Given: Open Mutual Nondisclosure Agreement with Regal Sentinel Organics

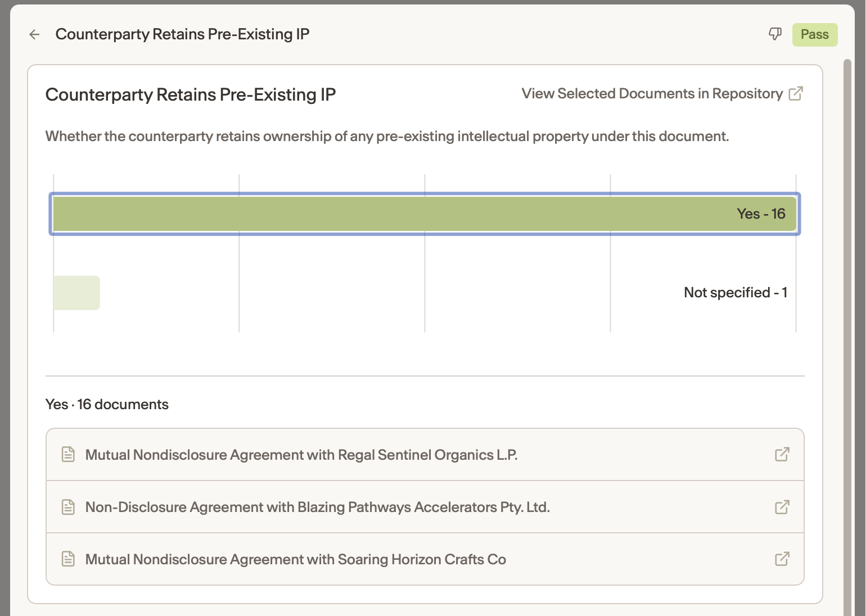Looking at the screenshot, I should click(x=425, y=455).
